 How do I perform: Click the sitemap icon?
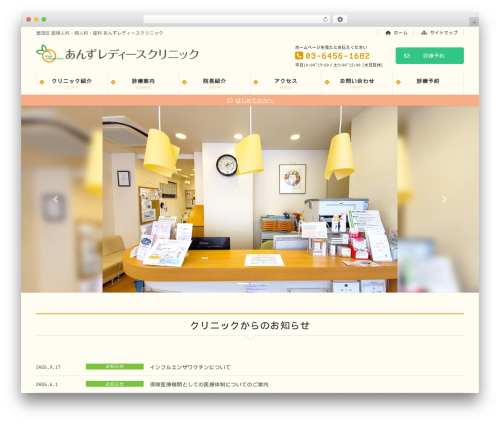(424, 33)
